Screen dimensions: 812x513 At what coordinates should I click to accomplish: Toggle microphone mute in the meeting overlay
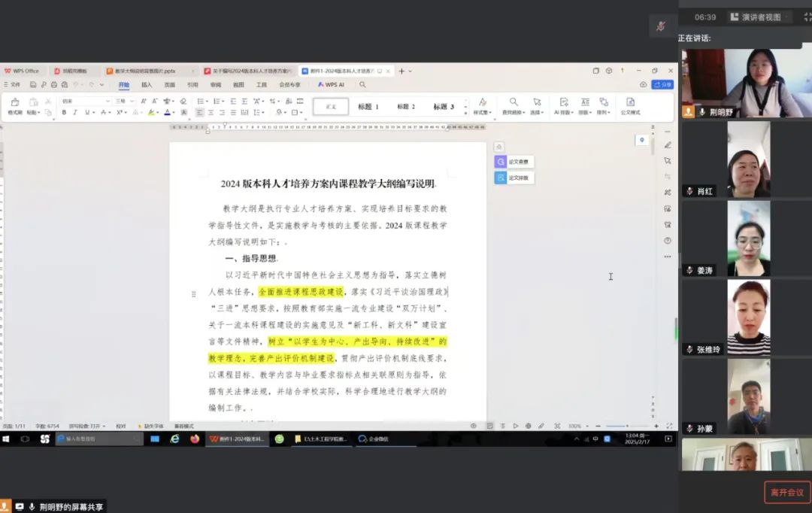pos(661,26)
